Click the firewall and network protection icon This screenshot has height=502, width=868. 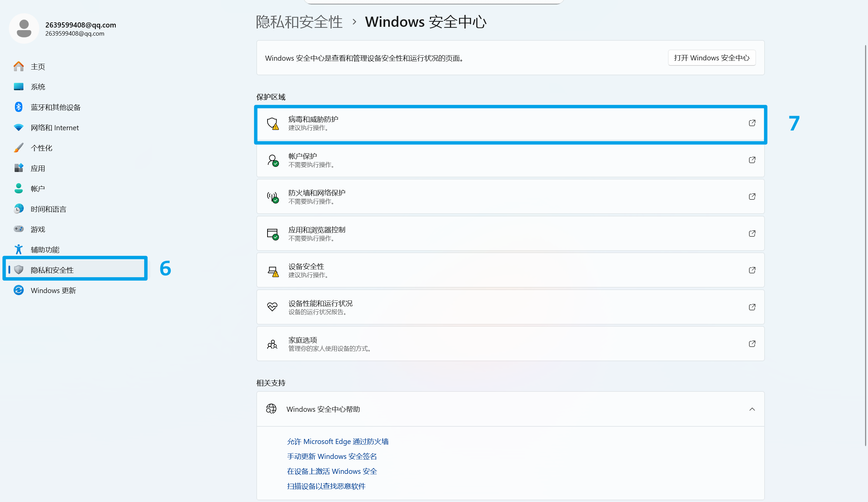click(273, 197)
